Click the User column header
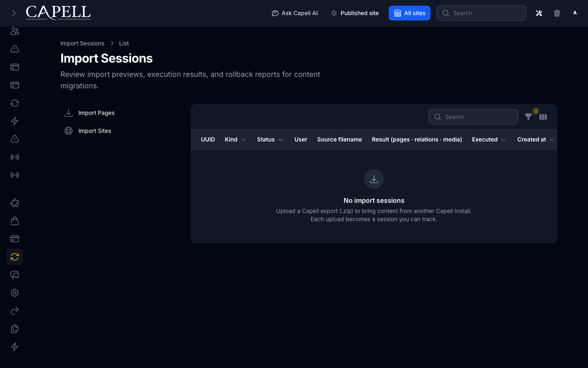Screen dimensions: 588x368 click(301, 139)
